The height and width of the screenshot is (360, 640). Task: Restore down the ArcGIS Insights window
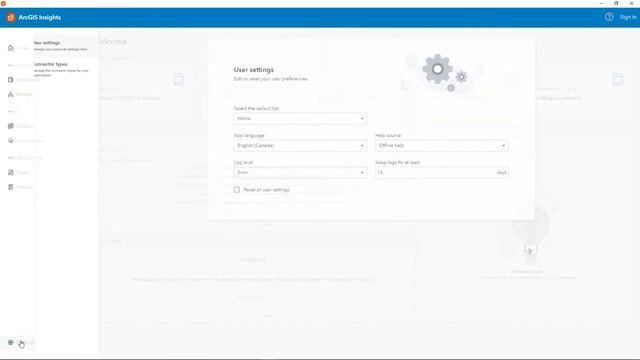point(616,3)
